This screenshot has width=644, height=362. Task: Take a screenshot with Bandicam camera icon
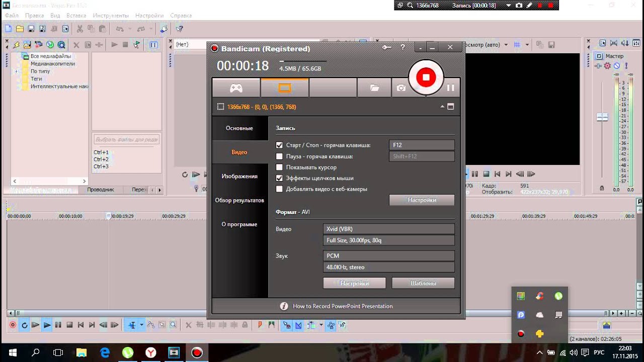[401, 88]
